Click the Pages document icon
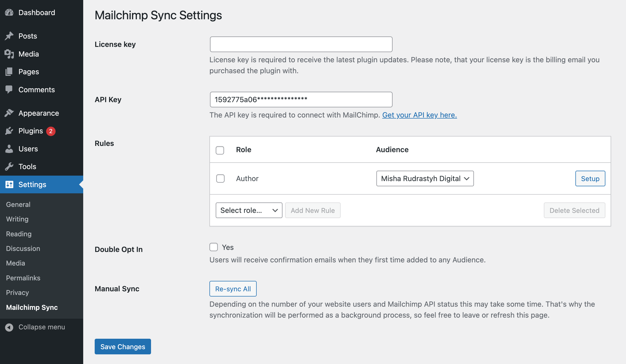This screenshot has height=364, width=626. click(9, 72)
